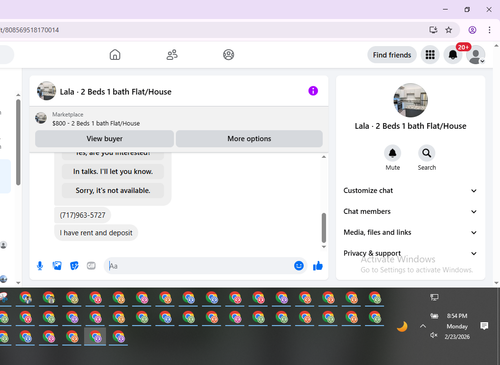
Task: Open the Chrome three-dot menu
Action: pyautogui.click(x=489, y=30)
